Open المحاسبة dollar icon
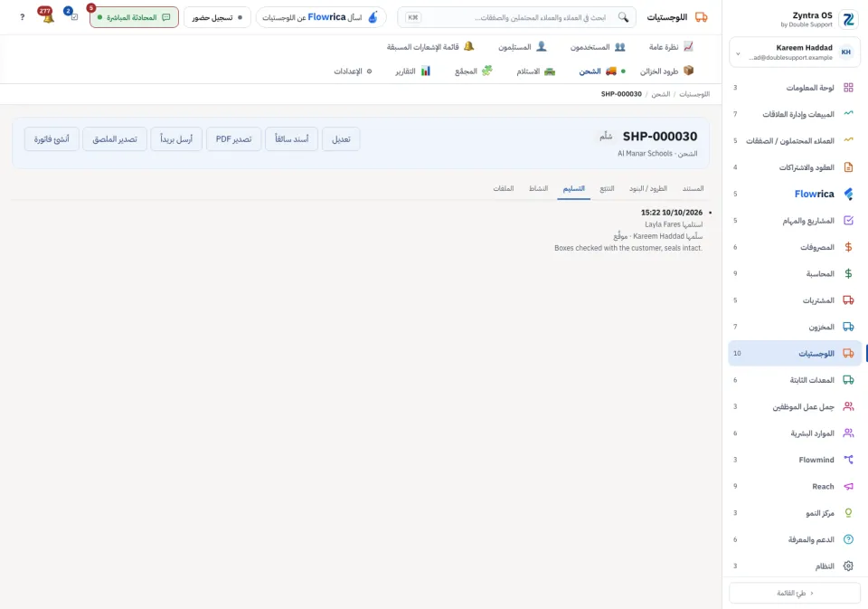This screenshot has width=868, height=609. (x=848, y=274)
